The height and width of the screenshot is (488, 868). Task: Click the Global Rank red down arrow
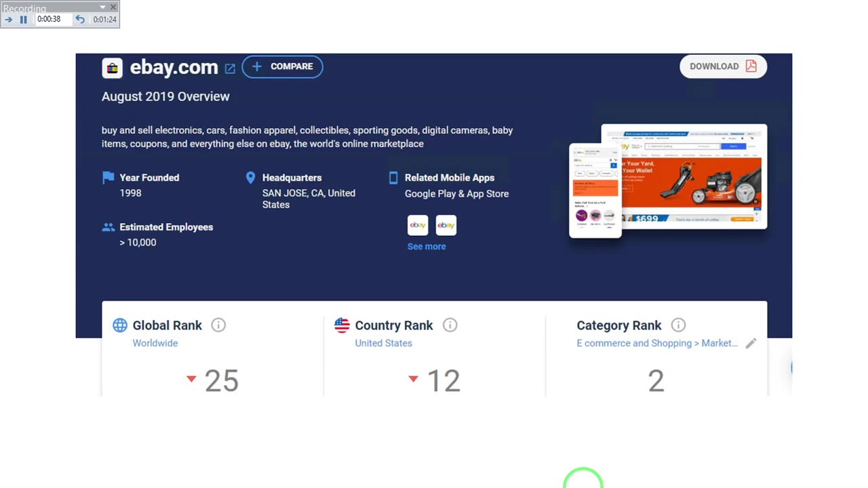point(191,379)
